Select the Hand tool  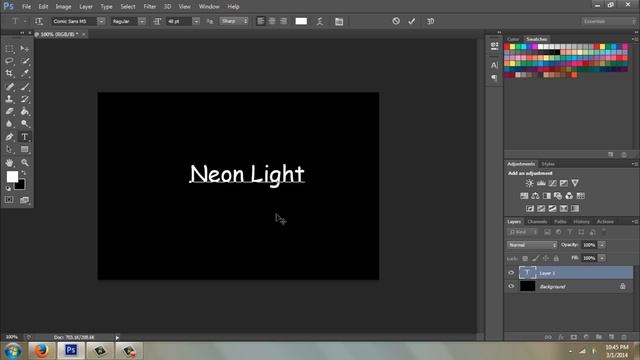pos(9,162)
